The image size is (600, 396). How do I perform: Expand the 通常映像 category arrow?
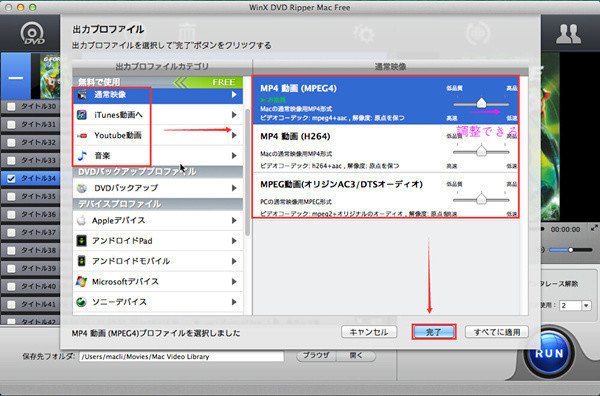click(x=234, y=95)
